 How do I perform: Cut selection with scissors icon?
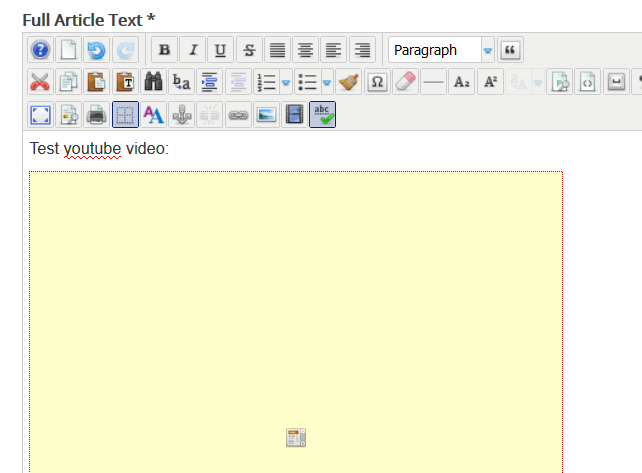[40, 82]
